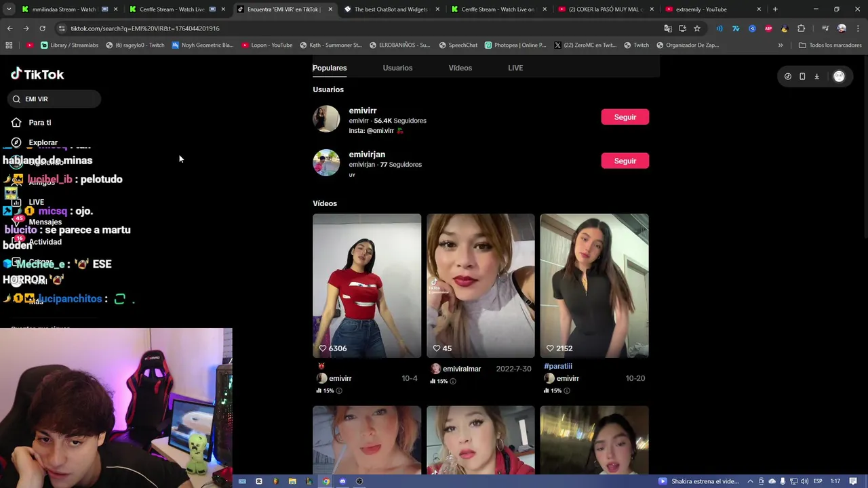Reload the page
The image size is (868, 488).
42,28
